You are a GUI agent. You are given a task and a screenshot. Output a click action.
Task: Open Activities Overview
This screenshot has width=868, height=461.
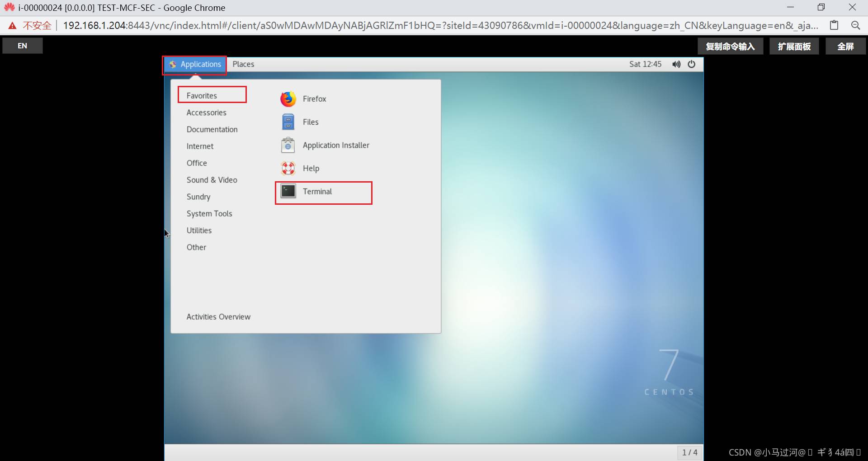tap(218, 317)
